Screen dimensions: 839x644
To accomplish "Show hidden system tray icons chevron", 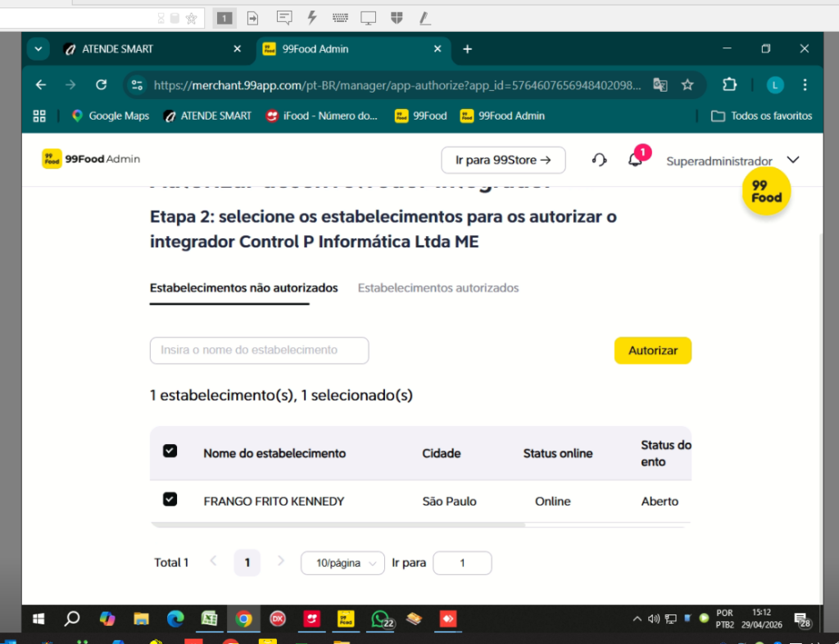I will 637,619.
